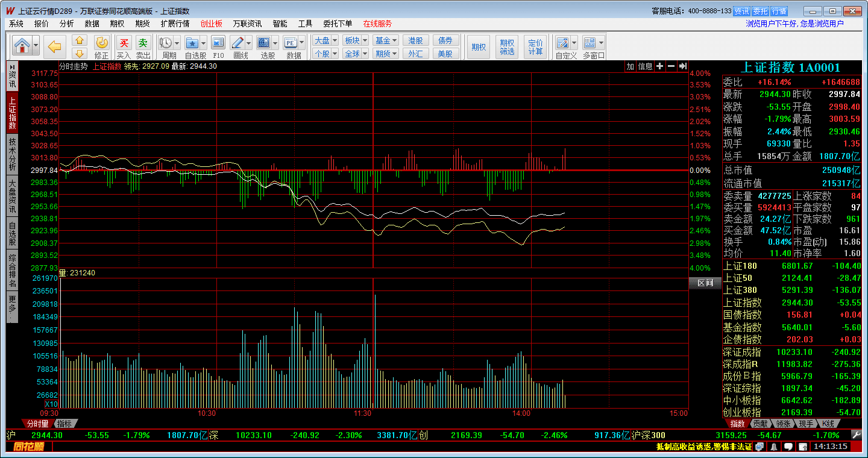Collapse the chart panel with arrow-to-bar icon
868x458 pixels.
(x=683, y=66)
